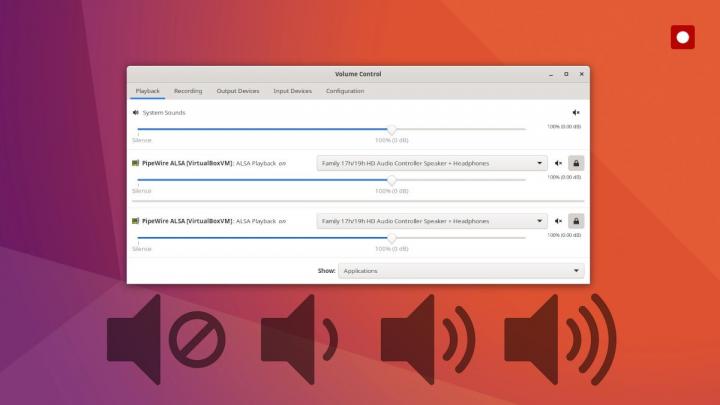Switch to the Recording tab
This screenshot has height=405, width=720.
point(188,91)
